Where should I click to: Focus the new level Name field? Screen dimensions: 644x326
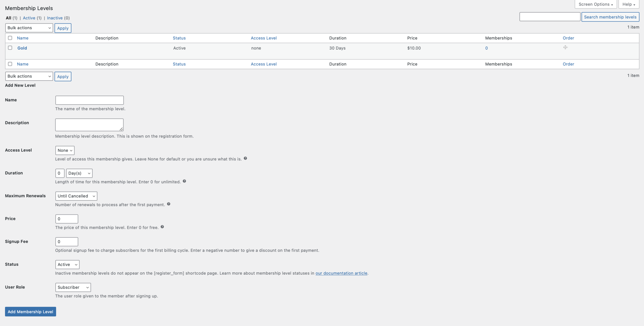pos(90,100)
